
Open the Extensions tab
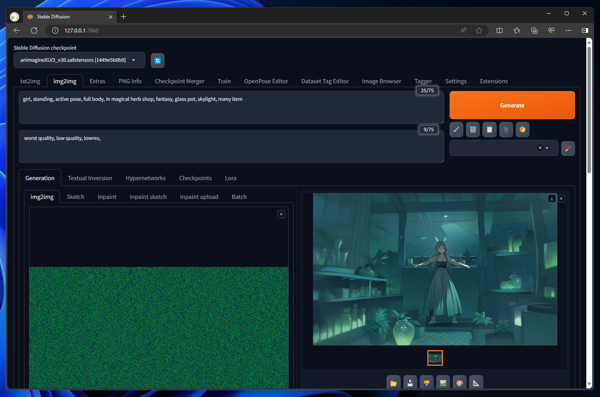[494, 81]
